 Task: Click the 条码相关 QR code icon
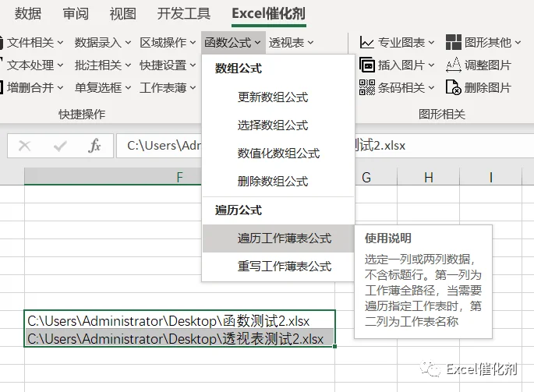coord(367,87)
